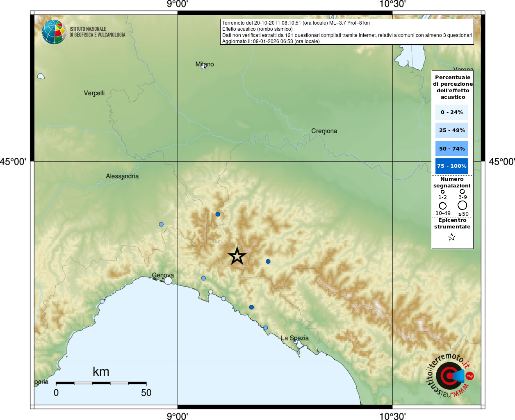Screen dimensions: 515x420
Task: Click the light blue dot south of Alessandria
Action: 161,224
